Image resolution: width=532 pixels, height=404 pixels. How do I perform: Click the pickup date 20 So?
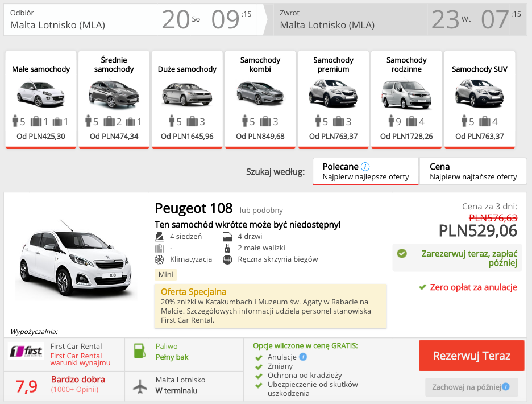(181, 19)
